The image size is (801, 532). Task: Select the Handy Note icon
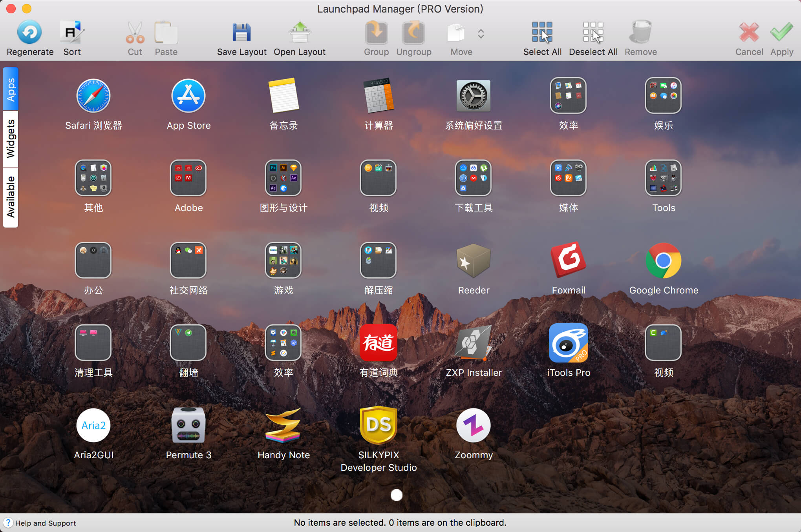point(283,425)
